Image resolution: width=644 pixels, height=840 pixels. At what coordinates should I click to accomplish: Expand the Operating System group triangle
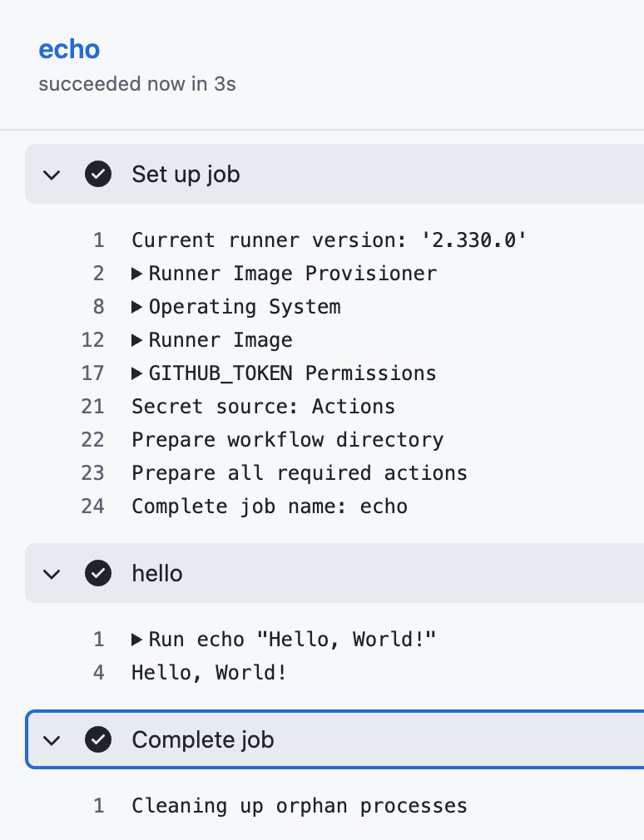(x=137, y=307)
